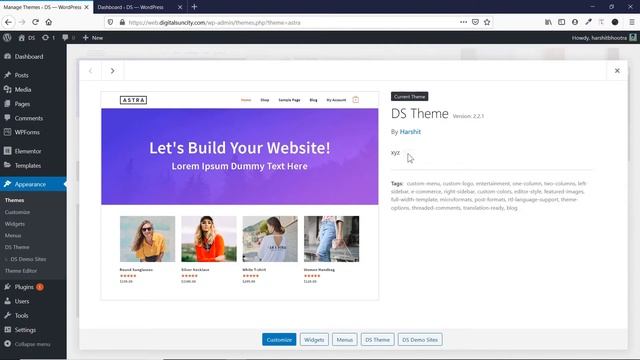Select Appearance in the sidebar
The height and width of the screenshot is (360, 640).
tap(33, 184)
